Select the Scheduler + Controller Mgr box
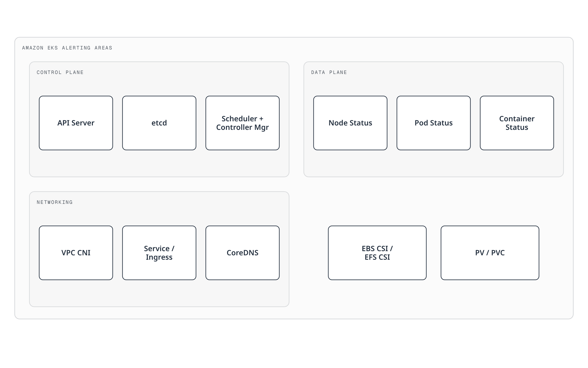 (x=243, y=123)
